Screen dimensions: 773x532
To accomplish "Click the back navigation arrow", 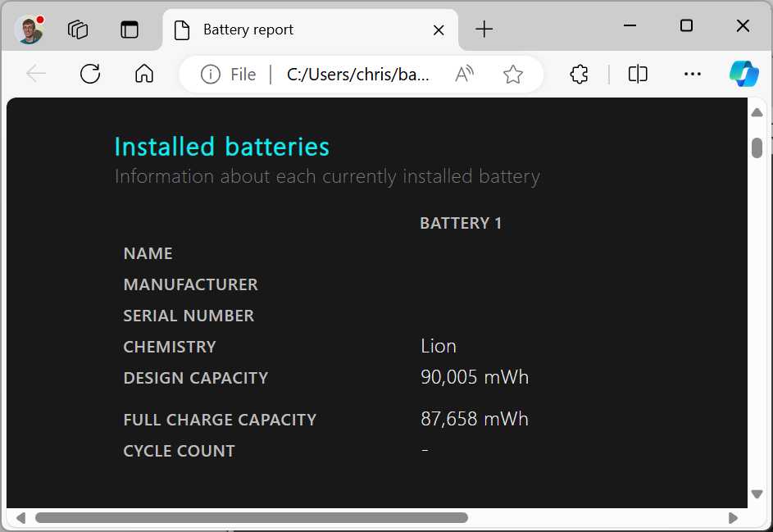I will tap(35, 74).
